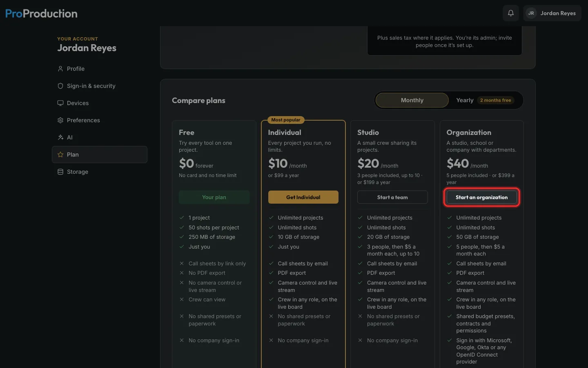Click the 2 months free badge
Screen dimensions: 588x368
coord(496,100)
